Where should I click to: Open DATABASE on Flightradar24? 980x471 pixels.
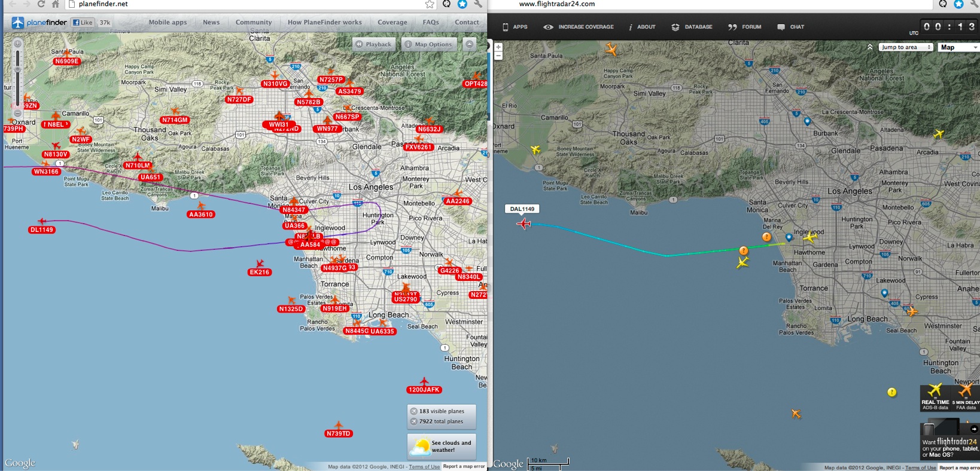pos(692,27)
